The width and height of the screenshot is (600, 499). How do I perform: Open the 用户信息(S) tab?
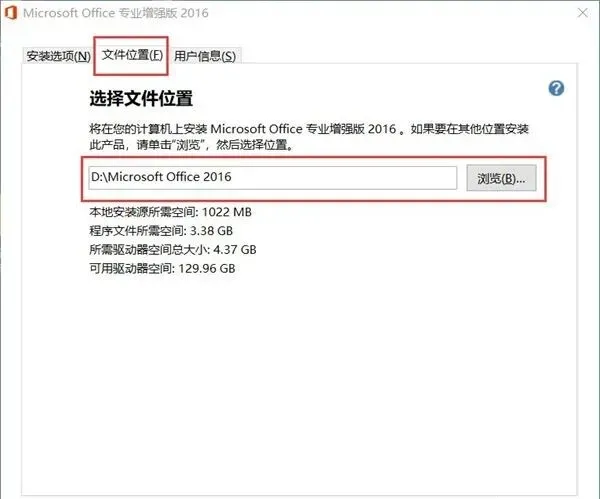tap(205, 56)
